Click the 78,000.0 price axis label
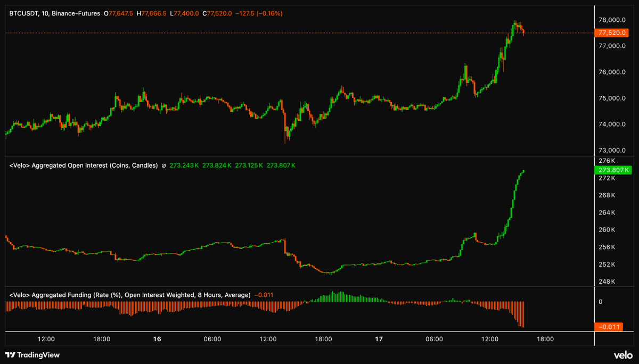639x364 pixels. pyautogui.click(x=611, y=20)
